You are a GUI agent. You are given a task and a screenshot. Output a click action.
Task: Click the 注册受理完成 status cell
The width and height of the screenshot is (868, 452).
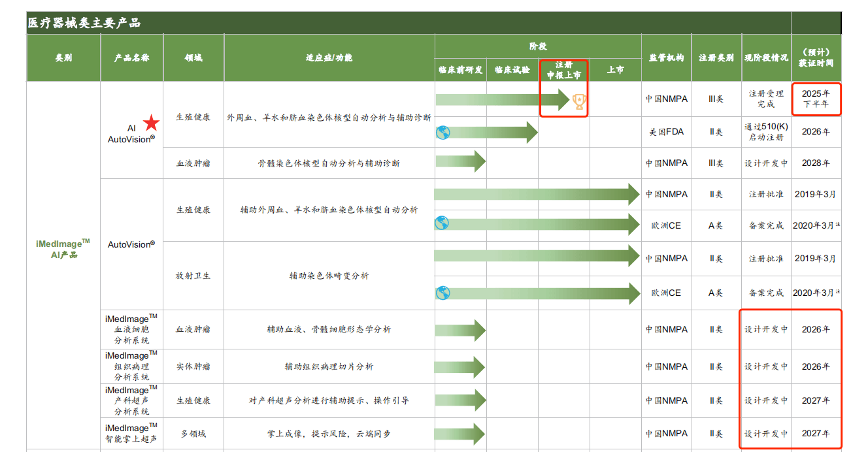point(766,99)
